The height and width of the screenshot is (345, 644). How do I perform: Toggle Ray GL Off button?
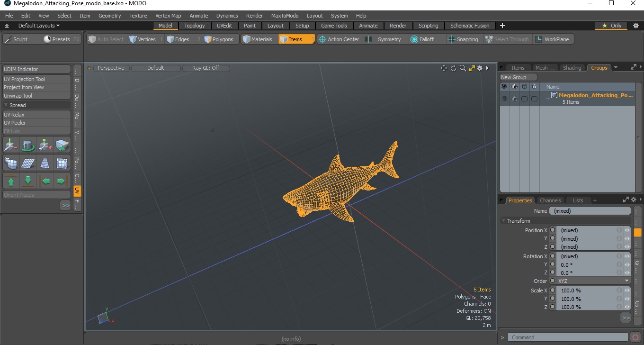click(206, 68)
